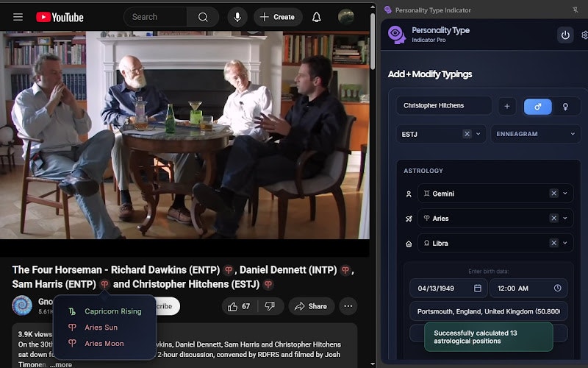Toggle the extension power button

tap(565, 35)
